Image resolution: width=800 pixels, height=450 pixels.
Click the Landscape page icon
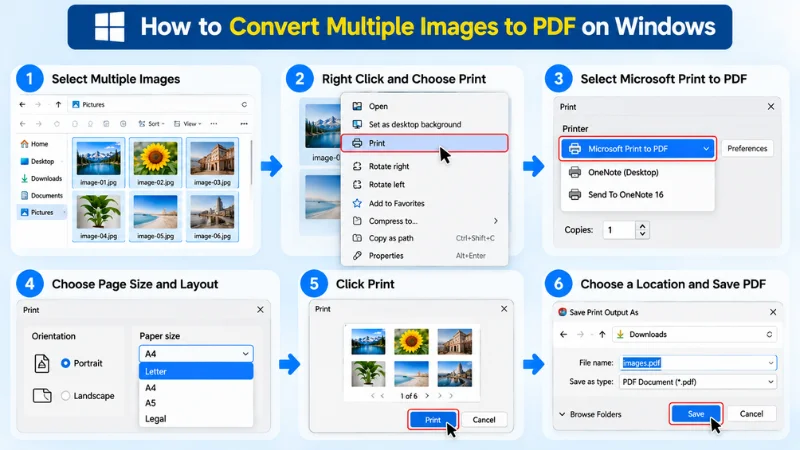[x=42, y=395]
